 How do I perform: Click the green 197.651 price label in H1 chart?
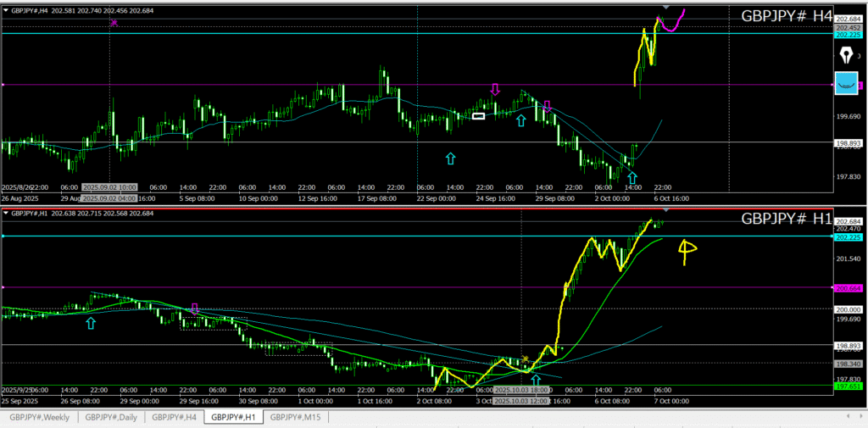[848, 386]
